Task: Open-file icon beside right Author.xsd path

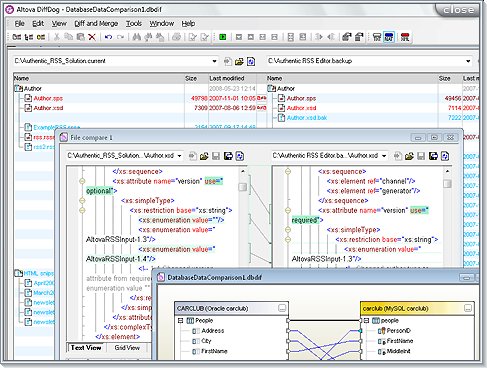Action: (409, 156)
